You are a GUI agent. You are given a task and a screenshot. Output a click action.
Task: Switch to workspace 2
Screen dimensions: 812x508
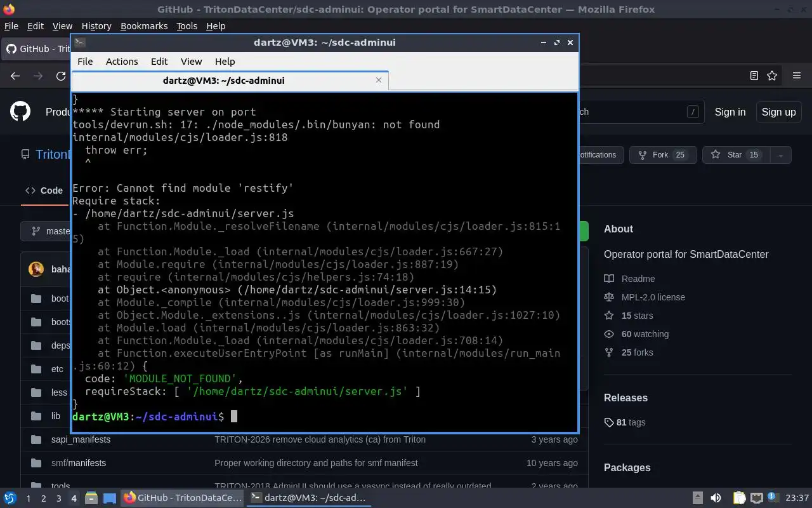(x=43, y=498)
